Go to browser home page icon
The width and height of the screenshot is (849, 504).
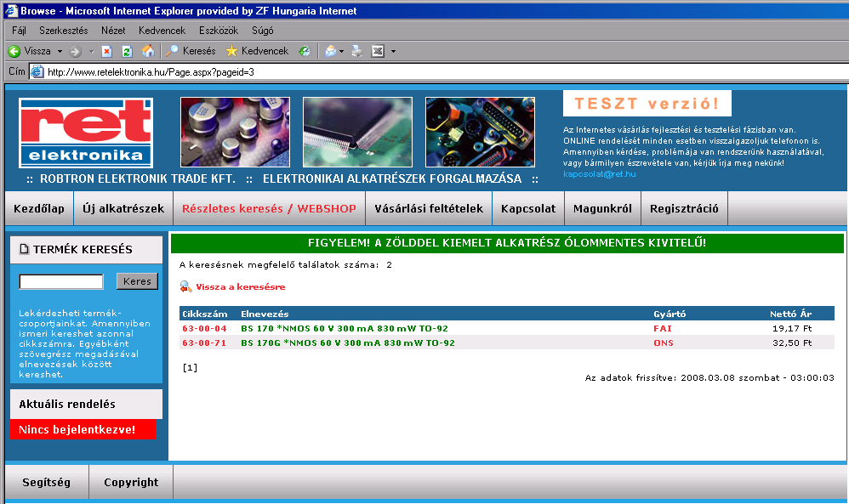pos(148,51)
